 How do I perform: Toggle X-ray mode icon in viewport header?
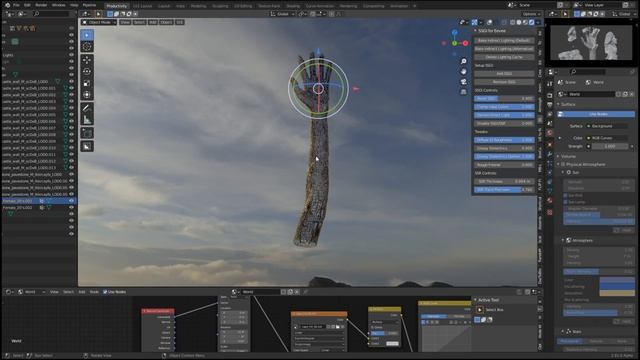(504, 22)
